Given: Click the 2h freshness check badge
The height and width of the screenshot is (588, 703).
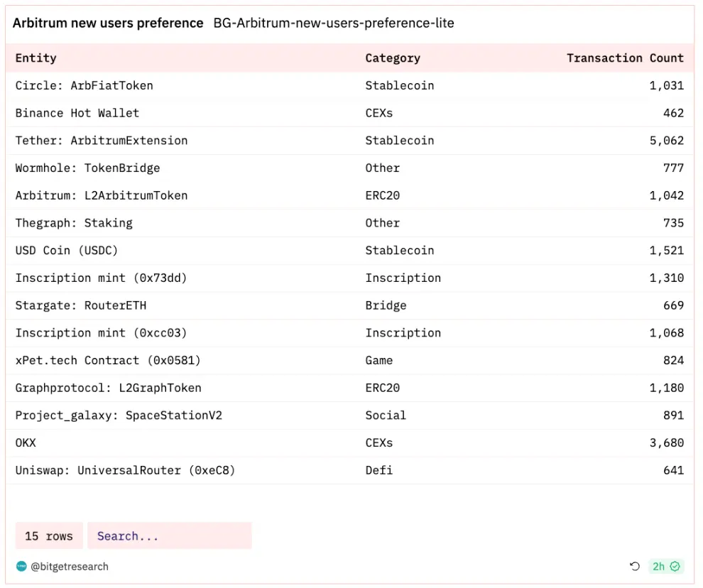Looking at the screenshot, I should point(666,566).
